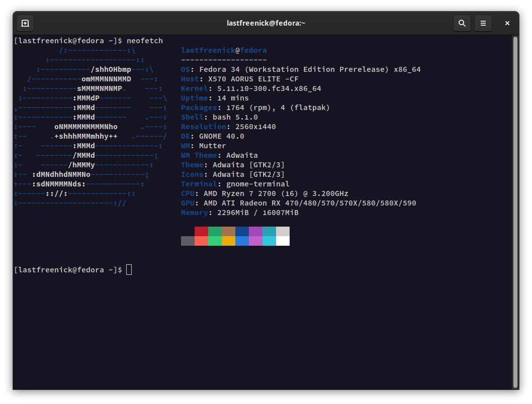
Task: Click the bright cyan color block
Action: pos(269,241)
